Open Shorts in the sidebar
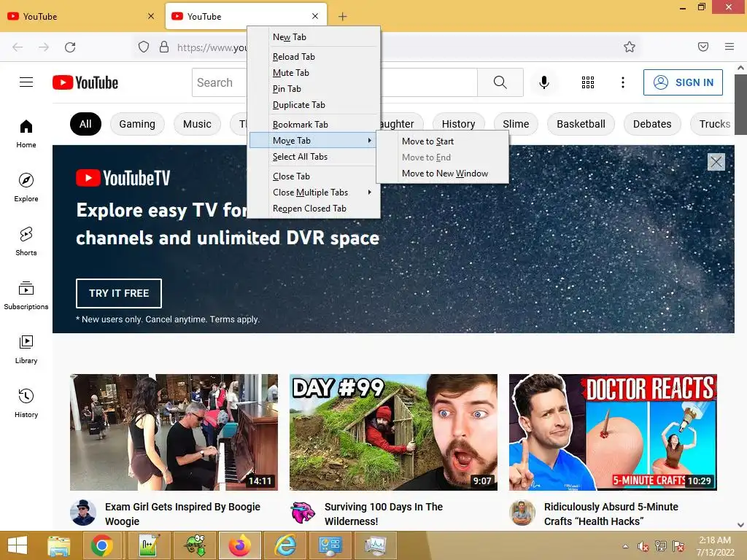 [26, 241]
